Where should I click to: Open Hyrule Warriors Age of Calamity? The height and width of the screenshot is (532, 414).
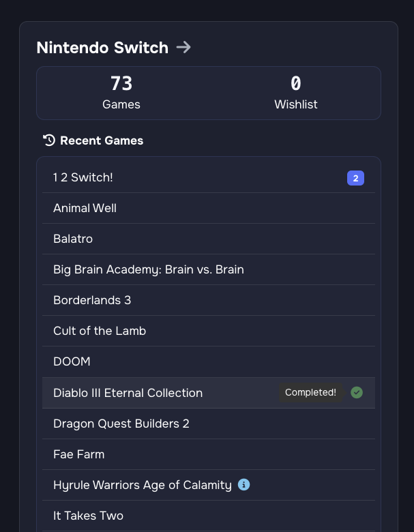(x=142, y=485)
